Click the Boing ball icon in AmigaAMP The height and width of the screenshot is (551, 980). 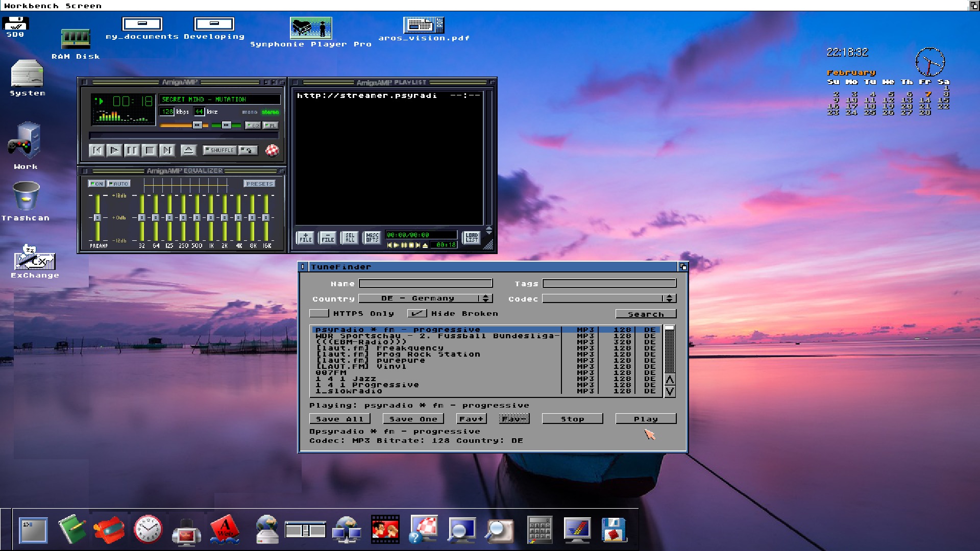click(x=272, y=150)
